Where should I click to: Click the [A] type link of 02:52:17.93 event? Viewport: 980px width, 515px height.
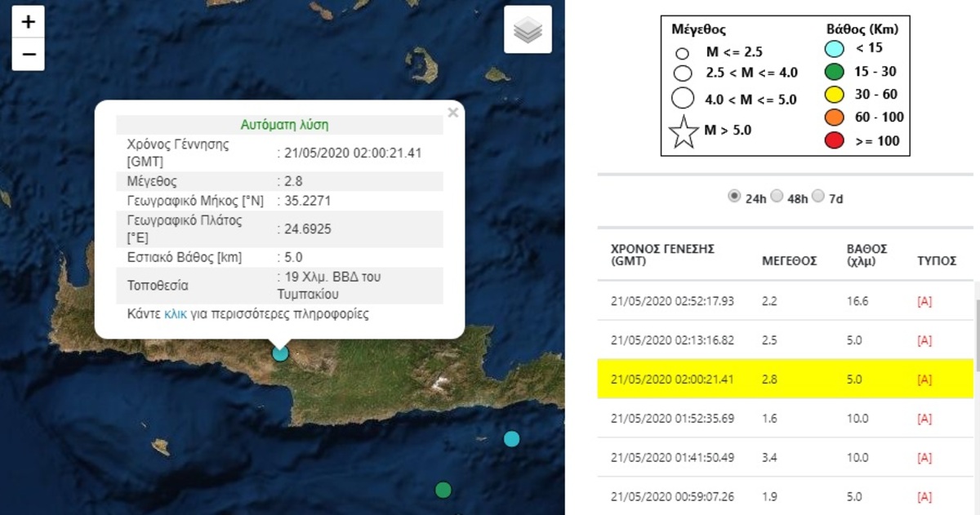(x=924, y=301)
